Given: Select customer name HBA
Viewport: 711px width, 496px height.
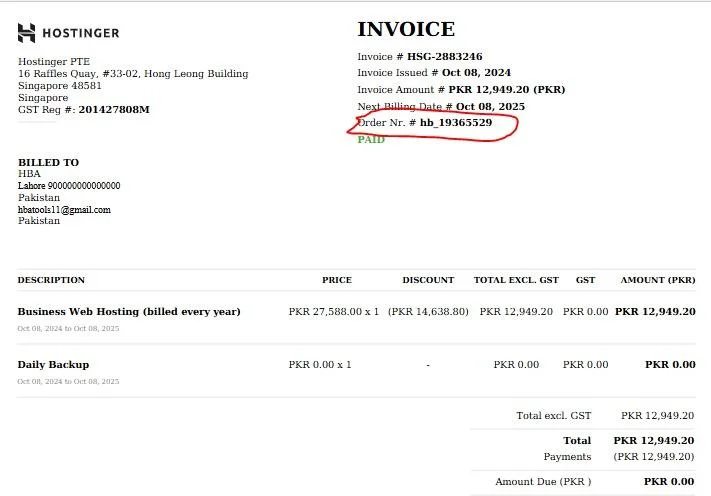Looking at the screenshot, I should (29, 174).
